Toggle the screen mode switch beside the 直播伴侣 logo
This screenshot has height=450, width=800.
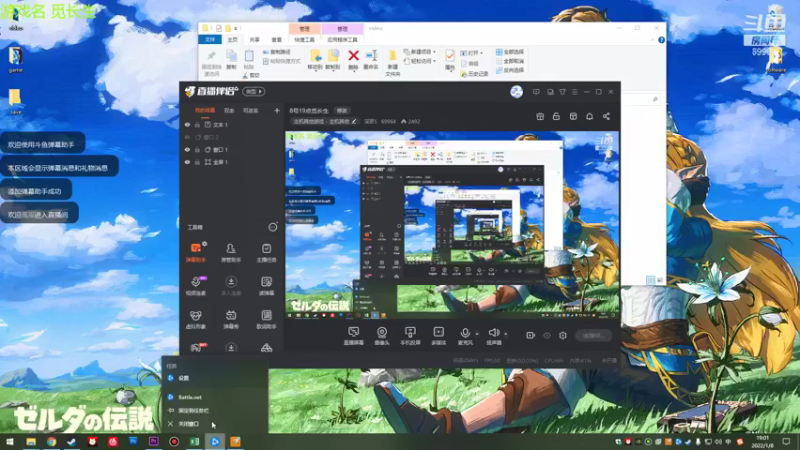coord(254,91)
